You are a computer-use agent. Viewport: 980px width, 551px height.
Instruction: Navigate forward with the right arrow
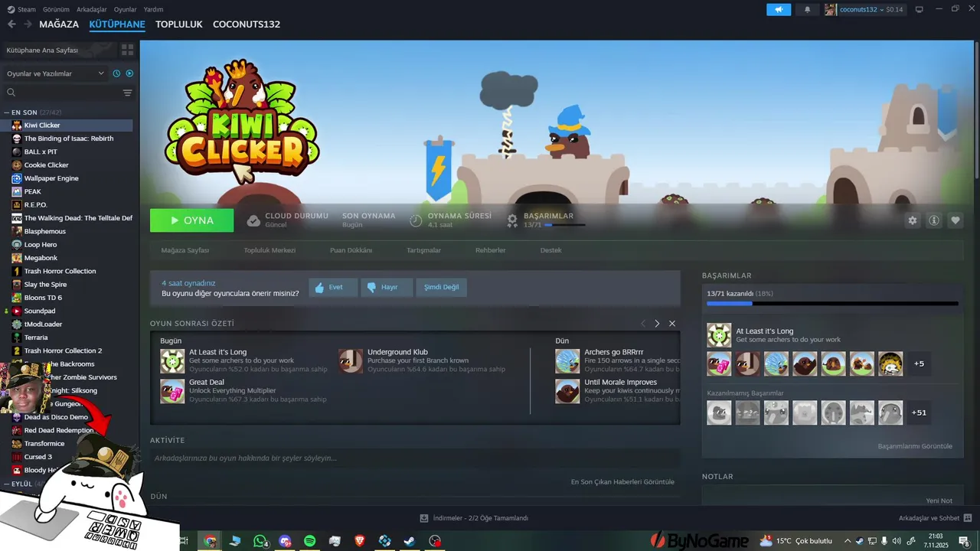[x=28, y=24]
